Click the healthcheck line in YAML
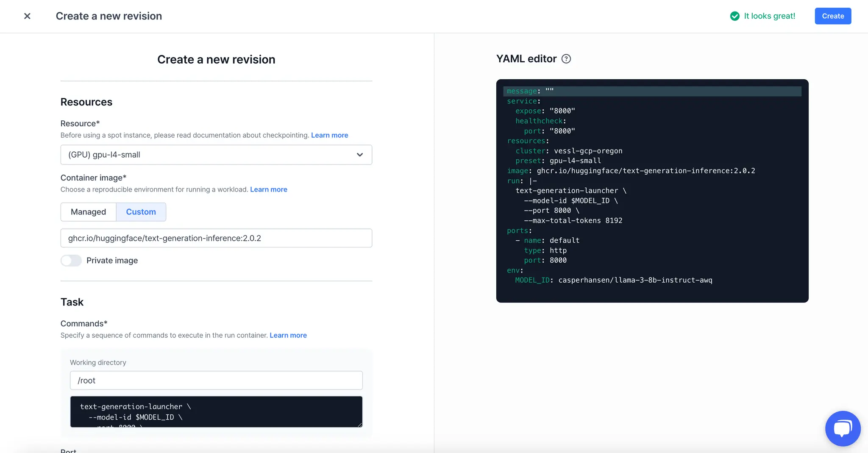 pyautogui.click(x=541, y=121)
